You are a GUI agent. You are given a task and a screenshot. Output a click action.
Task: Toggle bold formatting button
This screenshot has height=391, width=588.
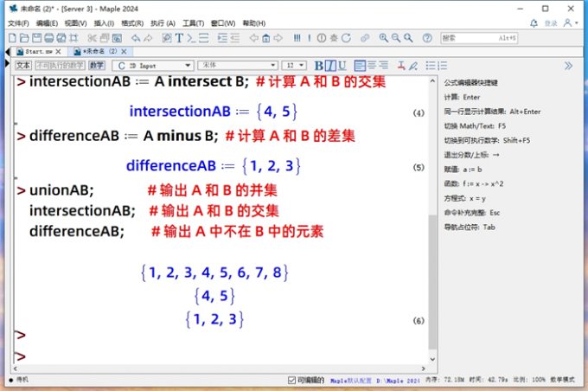(318, 66)
